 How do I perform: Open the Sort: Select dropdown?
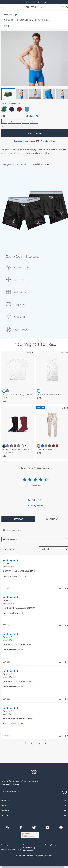(53, 549)
